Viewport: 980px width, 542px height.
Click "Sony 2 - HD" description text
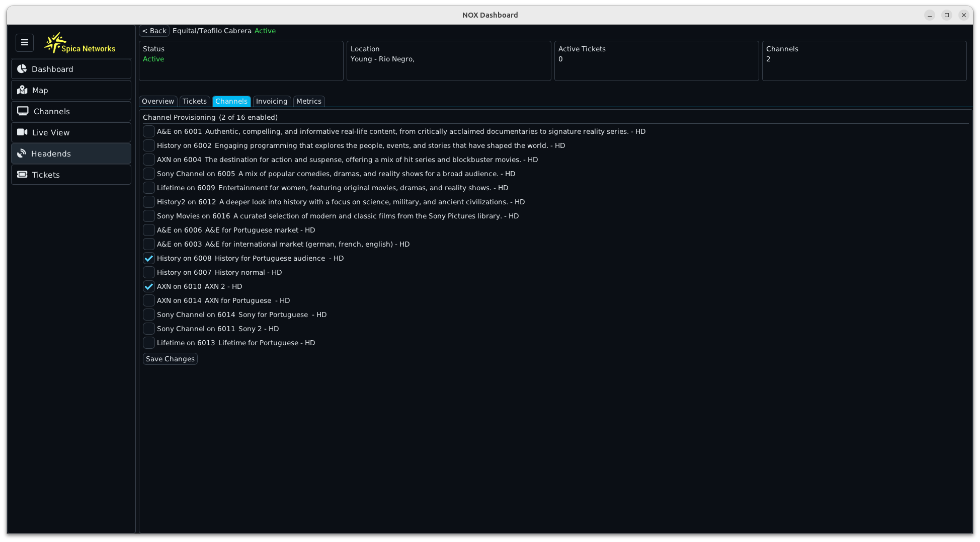click(259, 329)
